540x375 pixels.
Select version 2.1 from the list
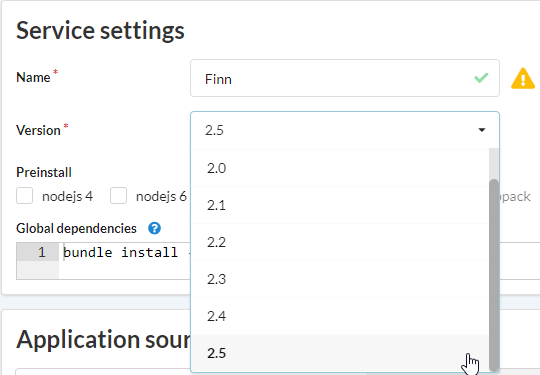[x=340, y=205]
